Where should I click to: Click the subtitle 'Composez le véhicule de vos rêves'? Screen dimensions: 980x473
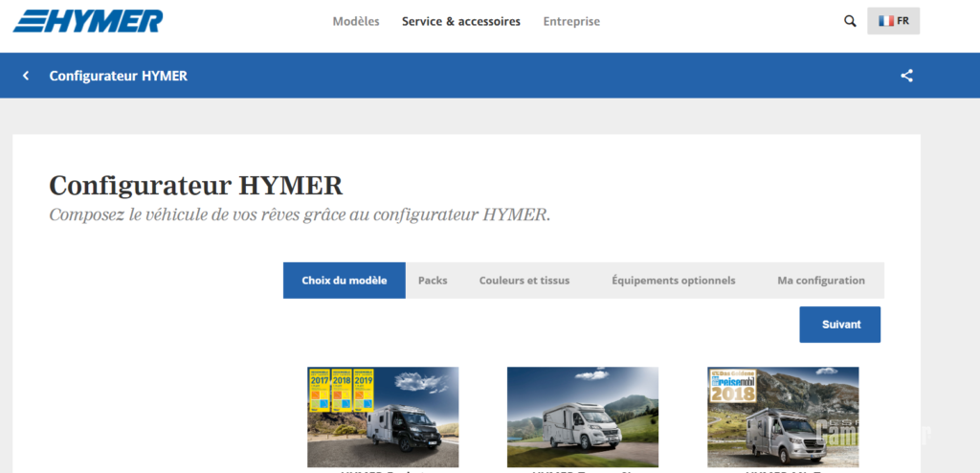[300, 214]
